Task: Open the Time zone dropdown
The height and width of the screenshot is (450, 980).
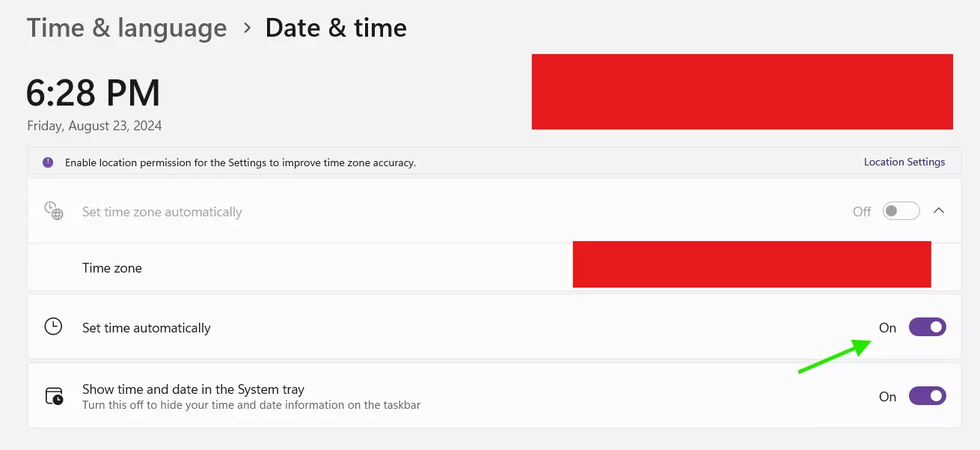Action: coord(751,264)
